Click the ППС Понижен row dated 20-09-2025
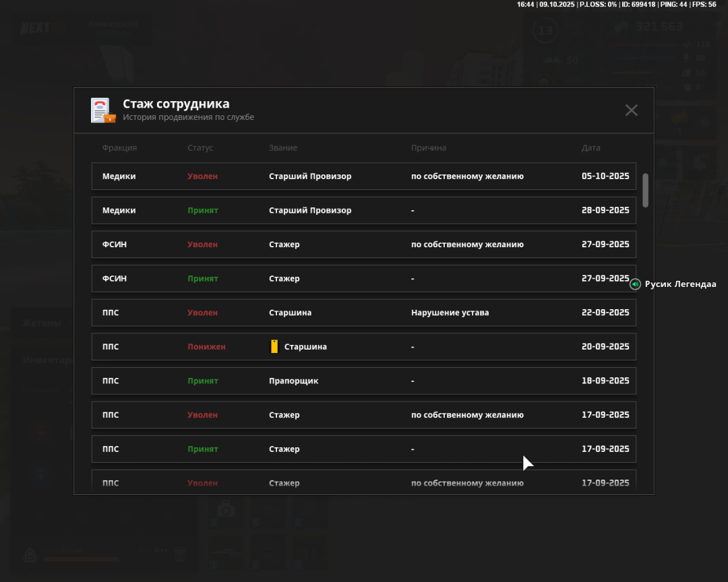 [364, 347]
